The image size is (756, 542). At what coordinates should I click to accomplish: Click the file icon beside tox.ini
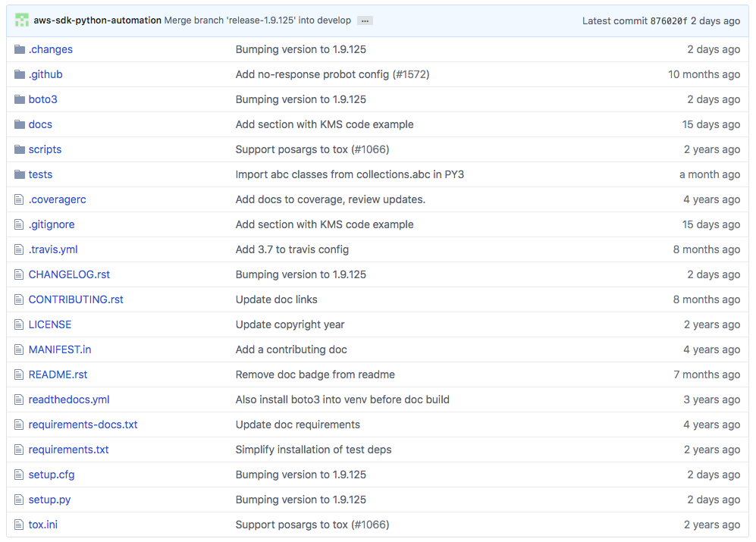pos(20,524)
